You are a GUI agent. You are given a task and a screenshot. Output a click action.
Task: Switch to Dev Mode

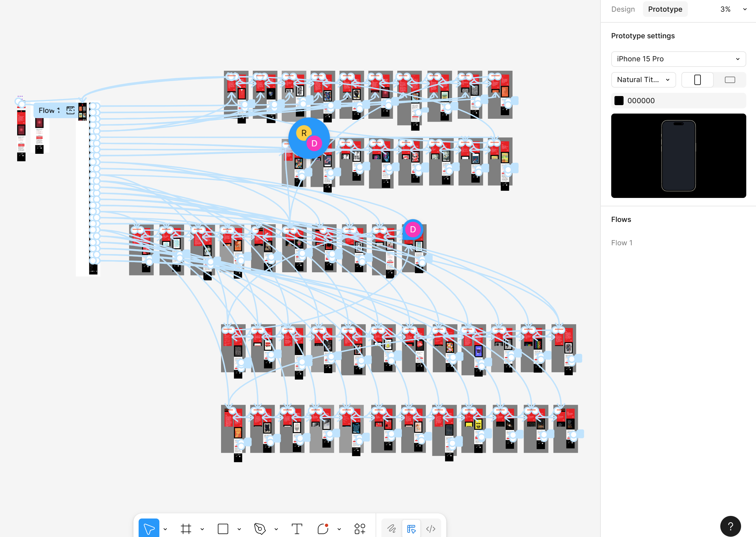430,529
